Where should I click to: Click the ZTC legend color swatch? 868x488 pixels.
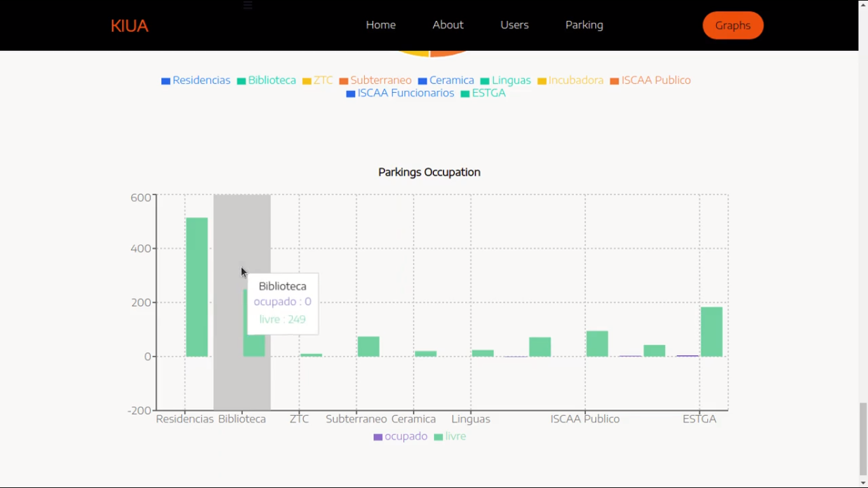307,81
